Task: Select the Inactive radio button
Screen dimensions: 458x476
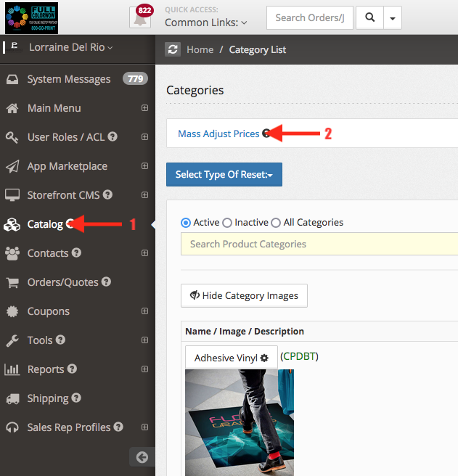Action: tap(227, 223)
